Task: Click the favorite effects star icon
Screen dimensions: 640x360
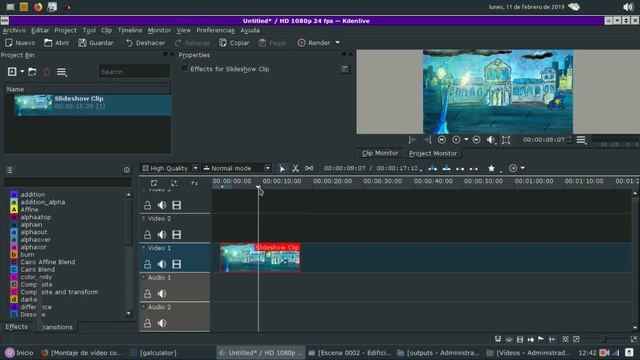Action: [491, 168]
